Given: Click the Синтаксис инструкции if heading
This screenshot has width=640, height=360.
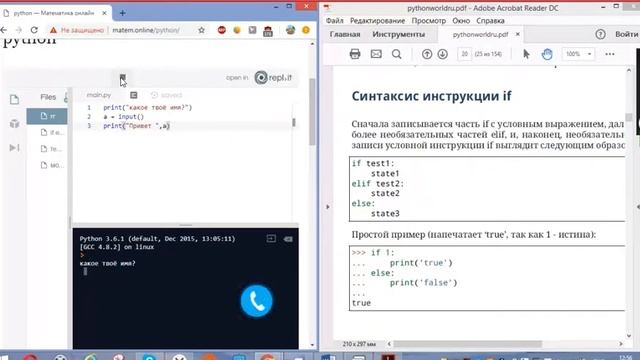Looking at the screenshot, I should pyautogui.click(x=431, y=96).
